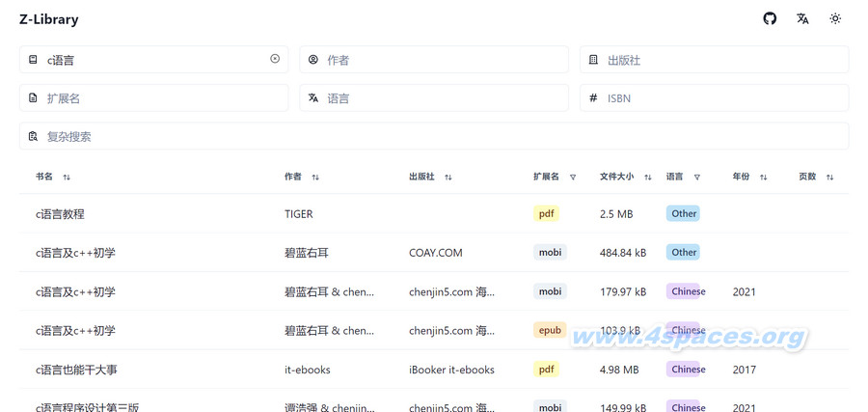Screen dimensions: 868x412
Task: Click the epub extension badge
Action: (x=549, y=330)
